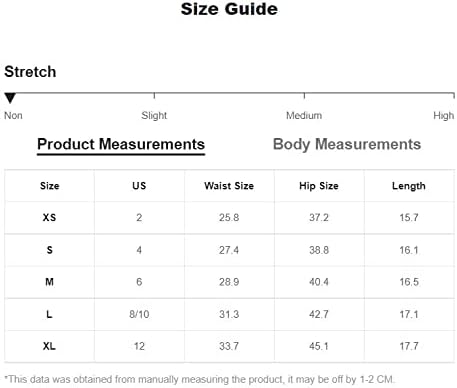Click the Length column header
The image size is (457, 388).
click(409, 186)
